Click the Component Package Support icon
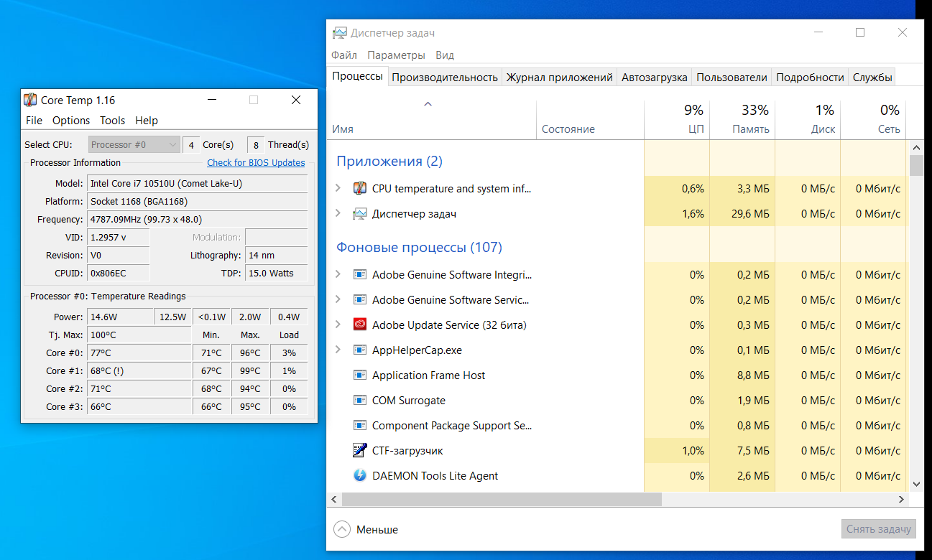Image resolution: width=932 pixels, height=560 pixels. pyautogui.click(x=360, y=426)
